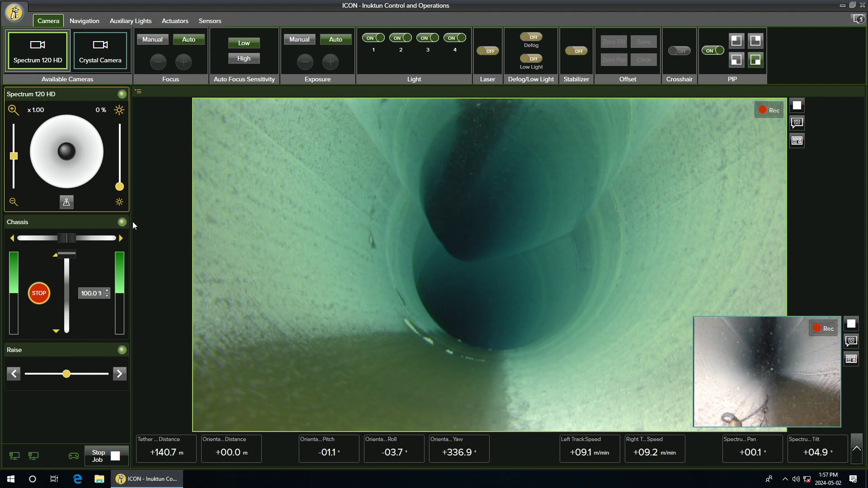Expand the sensor readout panel chevron

857,449
